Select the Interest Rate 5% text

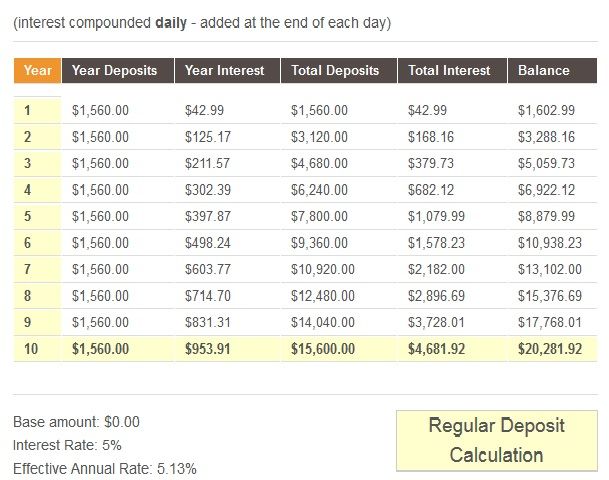coord(67,445)
